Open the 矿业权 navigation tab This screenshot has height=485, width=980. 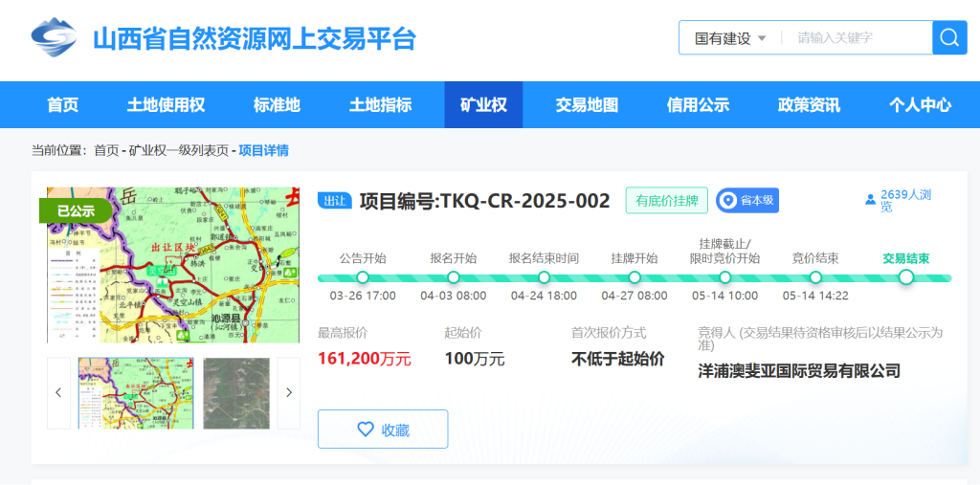click(483, 105)
